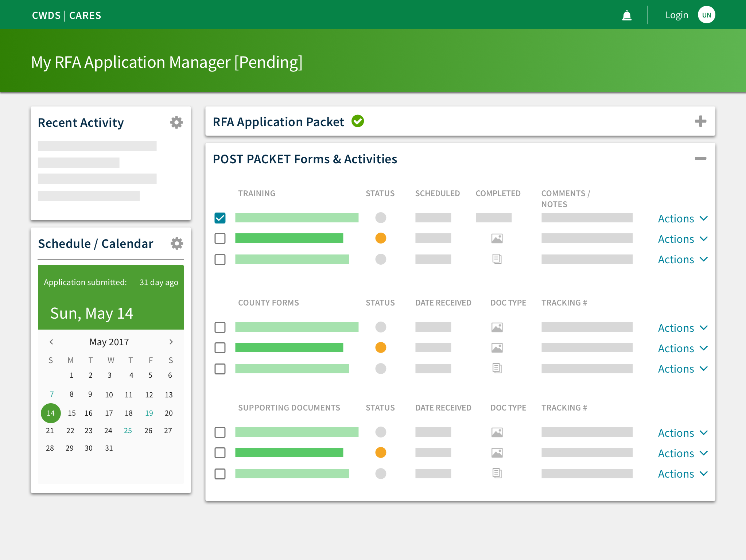The width and height of the screenshot is (746, 560).
Task: Select May 19 on the calendar
Action: (x=149, y=413)
